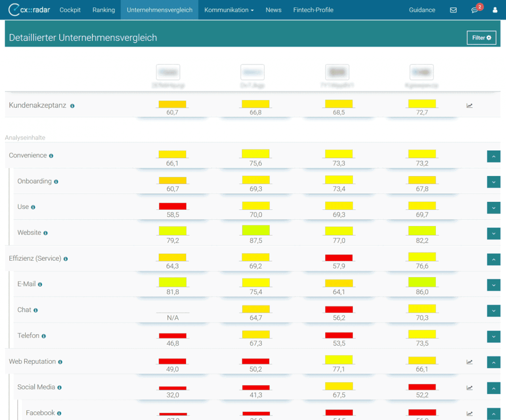This screenshot has height=420, width=506.
Task: Expand the Onboarding row details
Action: coord(493,182)
